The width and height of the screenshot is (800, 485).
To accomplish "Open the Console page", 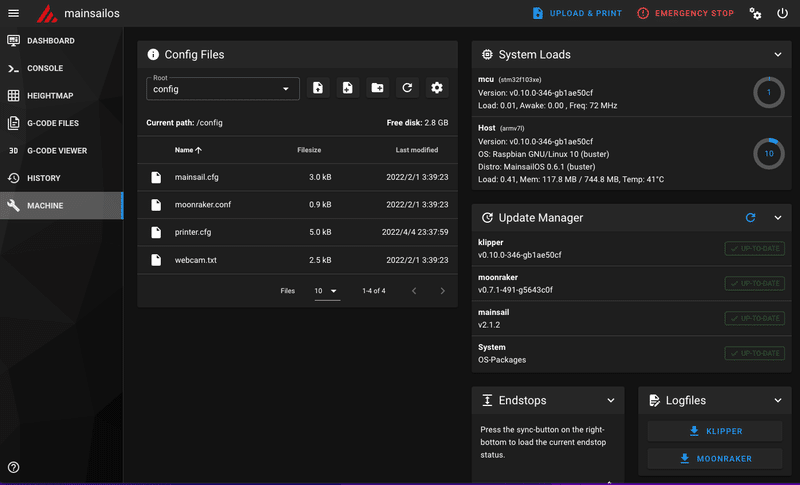I will click(61, 68).
